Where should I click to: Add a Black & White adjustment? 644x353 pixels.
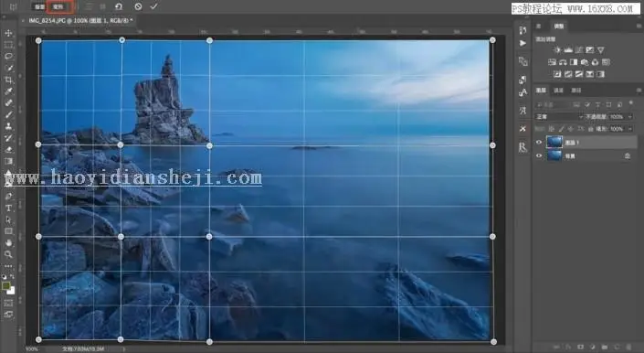click(574, 62)
